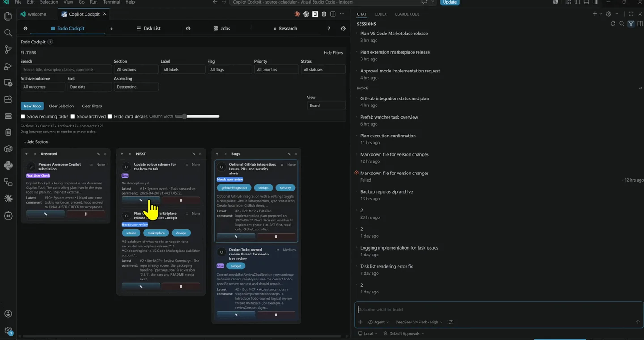This screenshot has height=340, width=644.
Task: Open the Jobs tab
Action: tap(222, 29)
